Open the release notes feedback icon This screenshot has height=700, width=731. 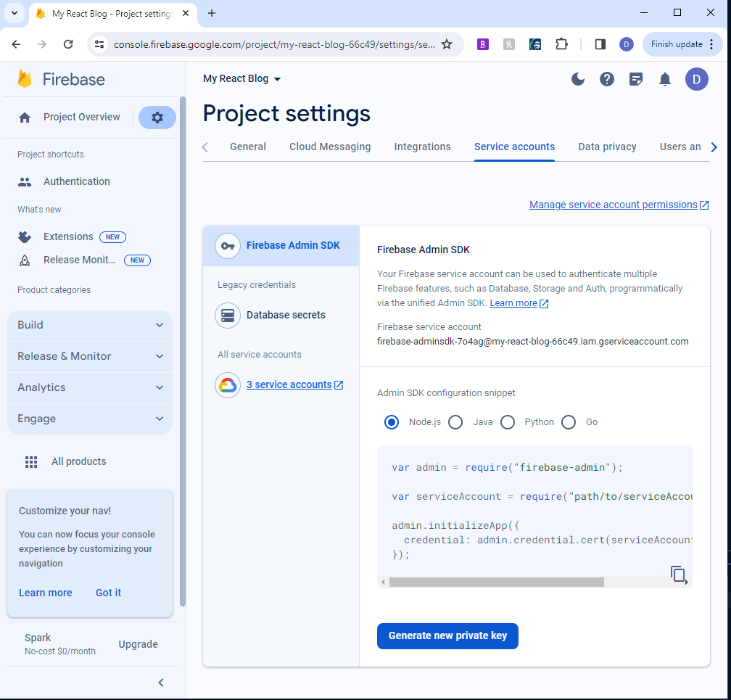tap(636, 79)
